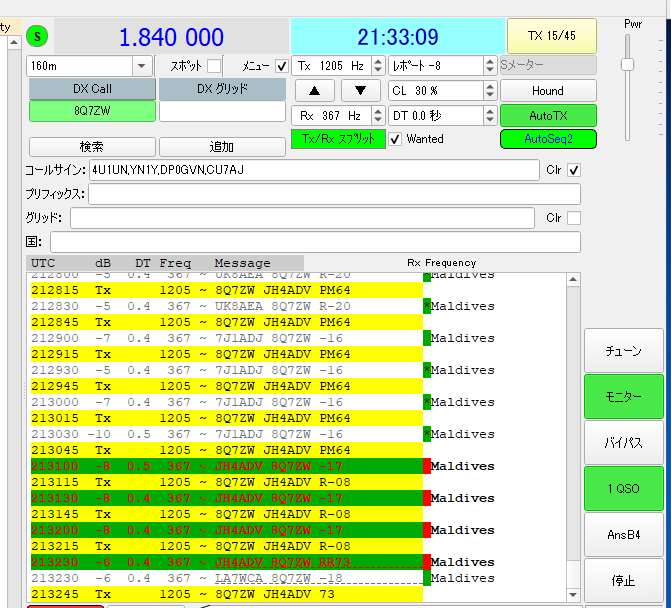Click the TX 15/45 button
This screenshot has height=608, width=671.
(x=552, y=36)
